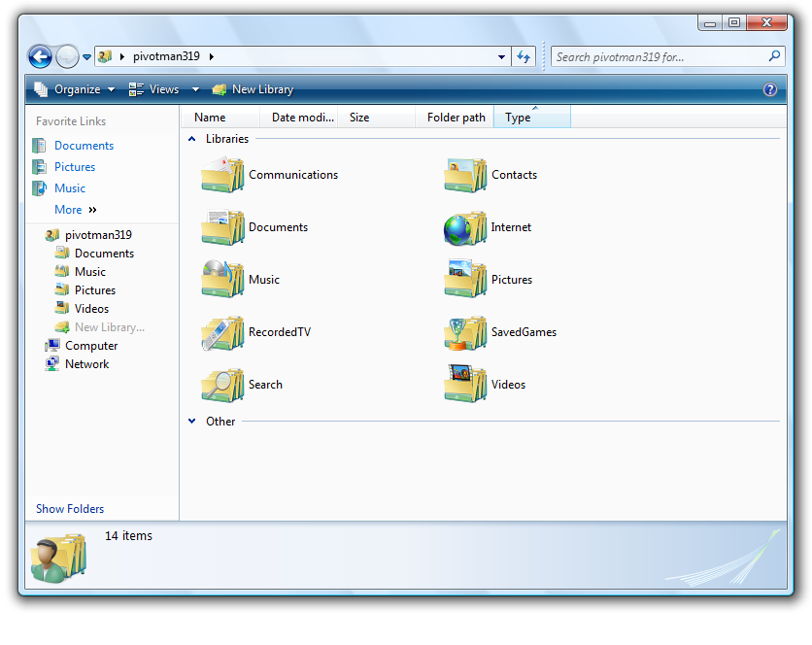The width and height of the screenshot is (812, 645).
Task: Open the Communications library folder icon
Action: click(222, 176)
